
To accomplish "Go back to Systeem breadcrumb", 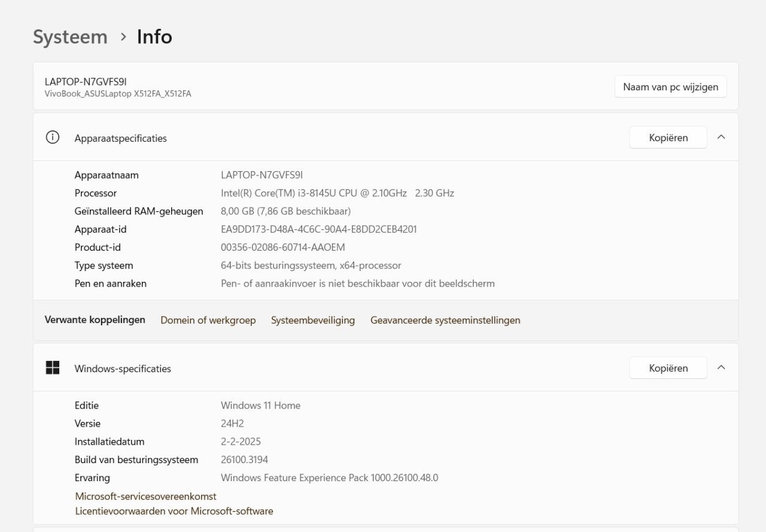I will pyautogui.click(x=70, y=37).
